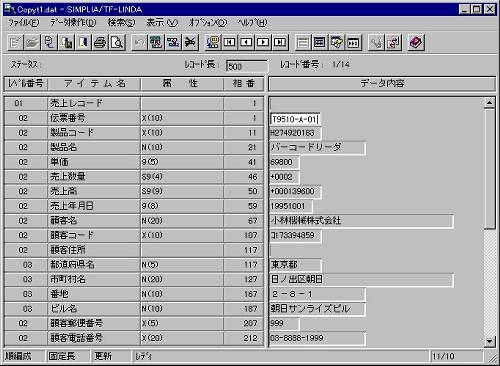
Task: Click the prefecture field showing 東京都
Action: click(x=295, y=265)
